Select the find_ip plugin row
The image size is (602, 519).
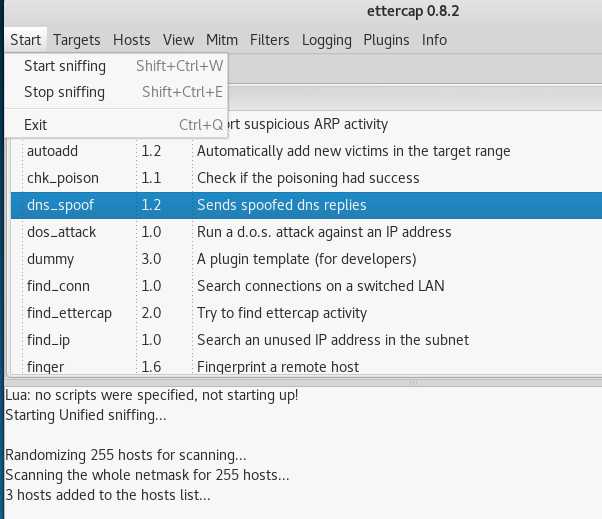[x=306, y=340]
